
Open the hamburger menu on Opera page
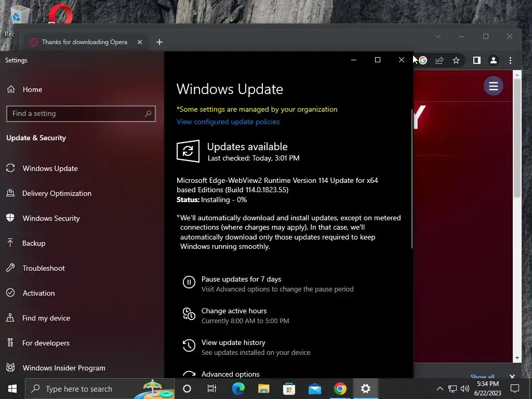click(494, 86)
